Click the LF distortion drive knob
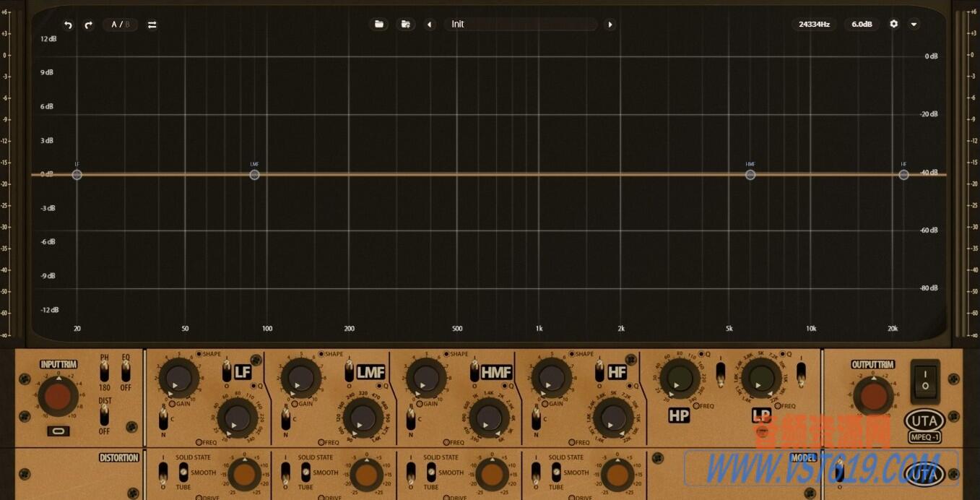The image size is (980, 500). 243,475
